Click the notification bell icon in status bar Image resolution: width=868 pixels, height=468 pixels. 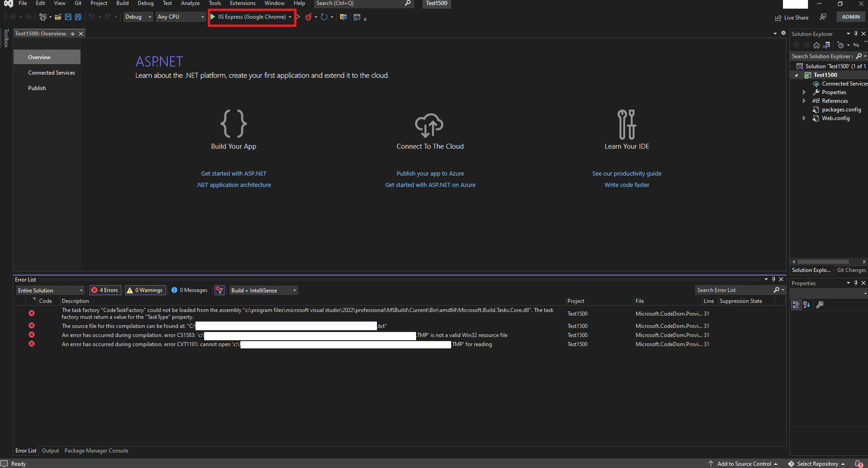pyautogui.click(x=858, y=463)
